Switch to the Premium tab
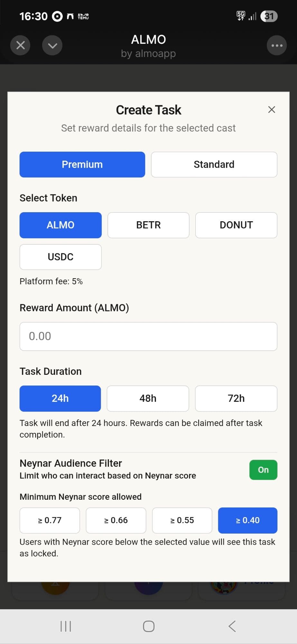297x644 pixels. 82,165
